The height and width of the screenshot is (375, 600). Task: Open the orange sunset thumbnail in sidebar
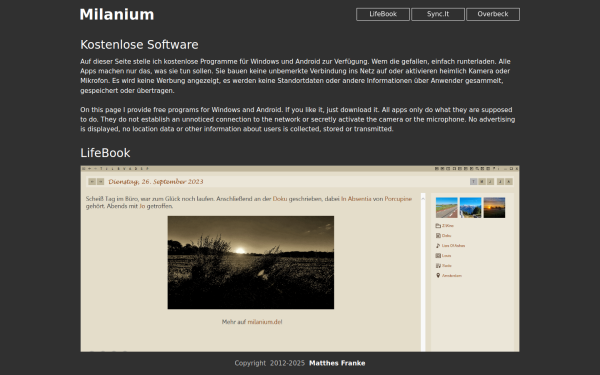click(x=494, y=207)
